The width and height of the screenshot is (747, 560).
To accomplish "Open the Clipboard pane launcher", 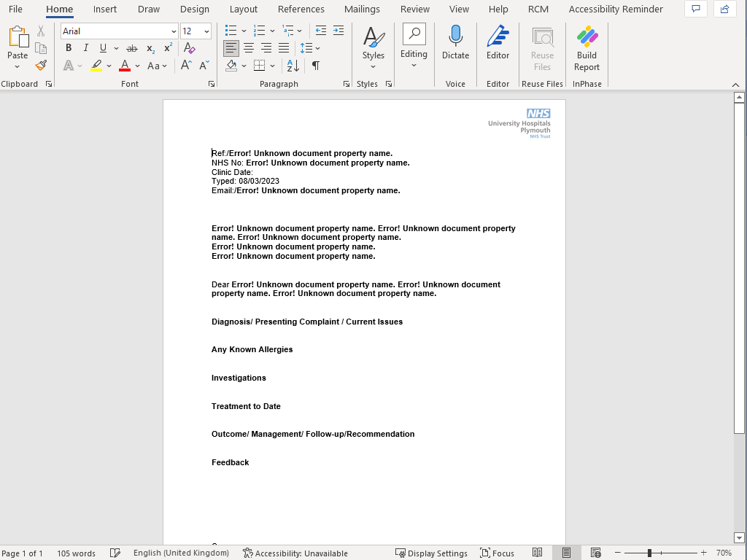I will (x=49, y=85).
